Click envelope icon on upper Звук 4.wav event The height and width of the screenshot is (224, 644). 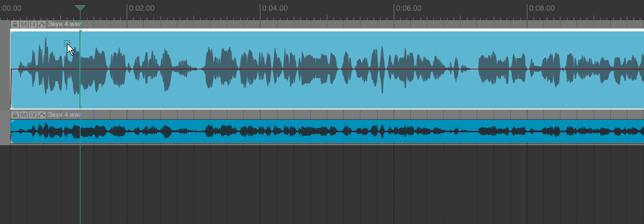pyautogui.click(x=41, y=24)
